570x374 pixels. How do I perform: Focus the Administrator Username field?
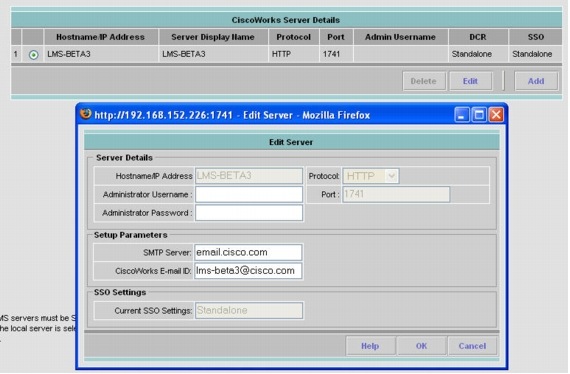tap(249, 194)
